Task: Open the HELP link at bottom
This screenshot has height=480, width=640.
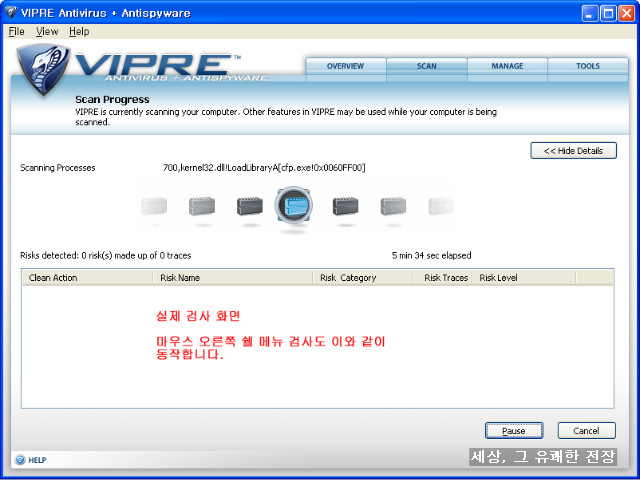Action: coord(37,460)
